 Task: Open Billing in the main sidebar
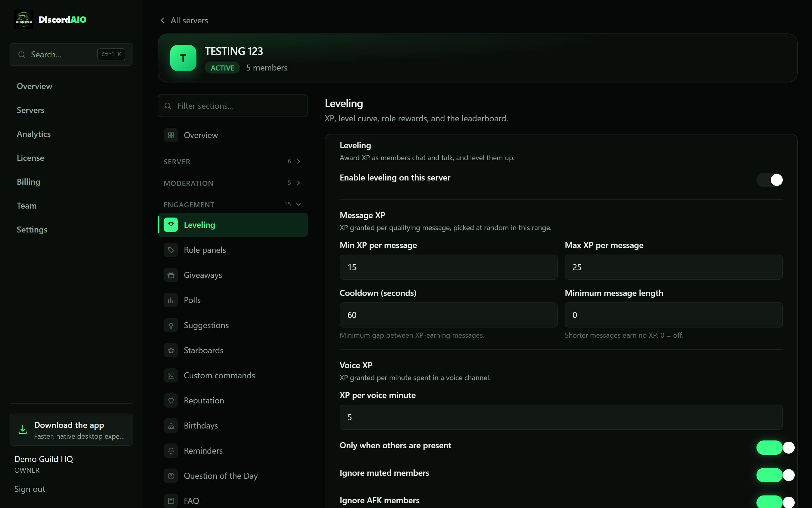[x=29, y=182]
